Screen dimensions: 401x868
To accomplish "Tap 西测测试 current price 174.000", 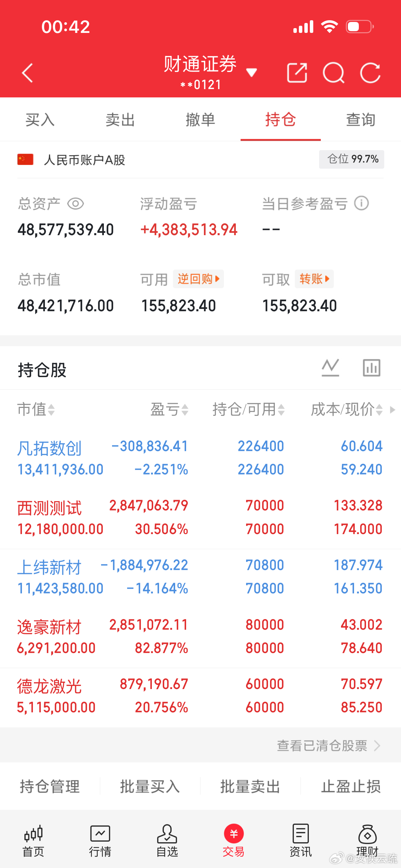I will point(358,529).
